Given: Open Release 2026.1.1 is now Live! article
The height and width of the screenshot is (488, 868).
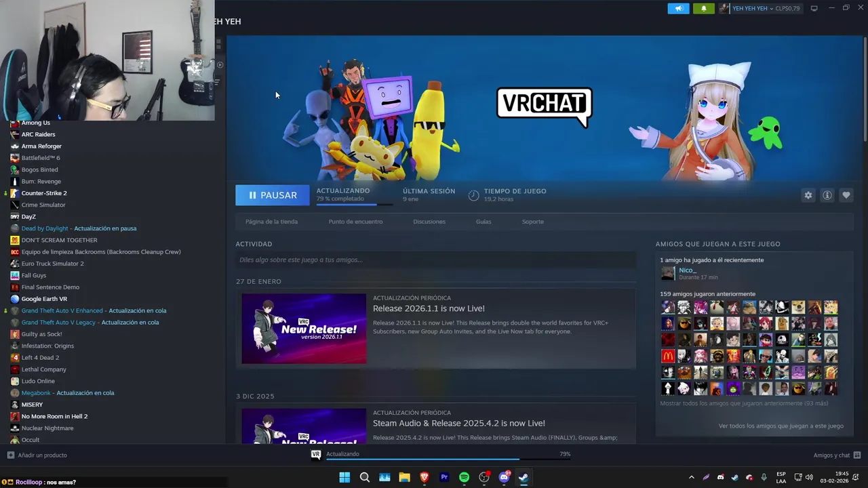Looking at the screenshot, I should [x=429, y=308].
